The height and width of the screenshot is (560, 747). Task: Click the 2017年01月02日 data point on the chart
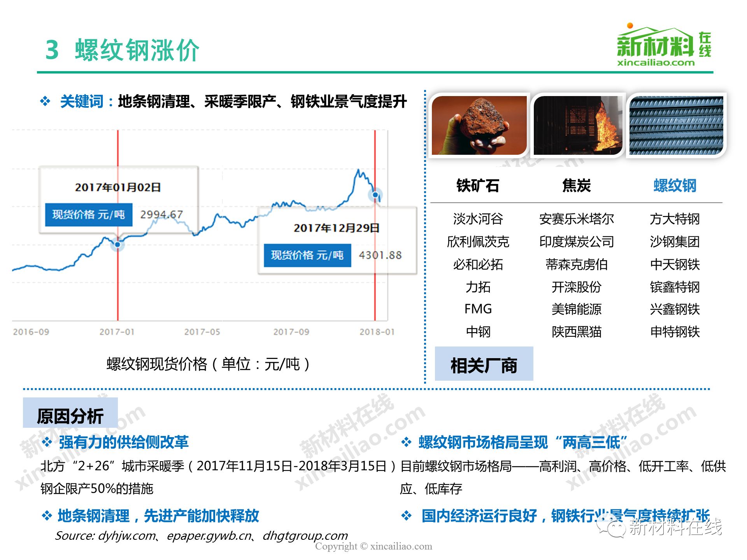coord(117,244)
